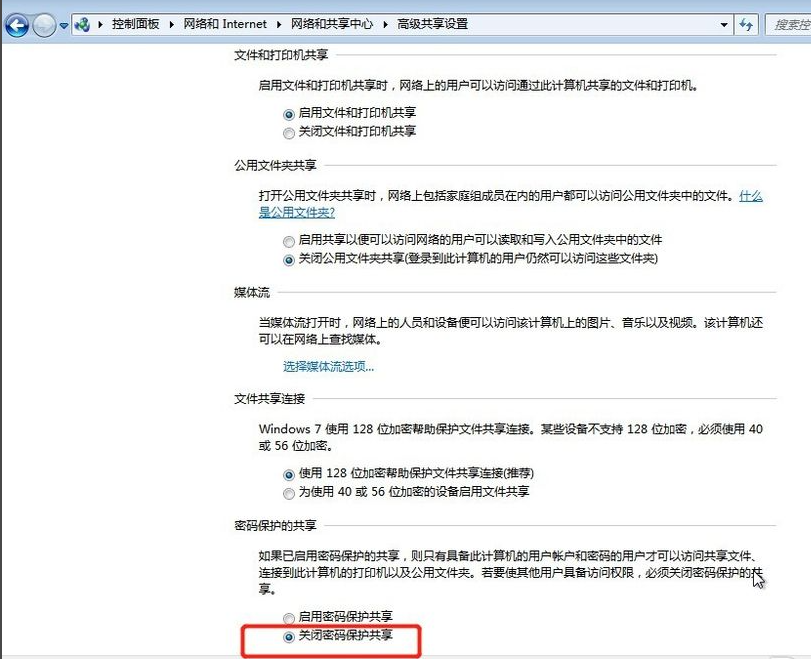Select 启用文件和打印机共享 option
The width and height of the screenshot is (811, 659).
click(289, 115)
